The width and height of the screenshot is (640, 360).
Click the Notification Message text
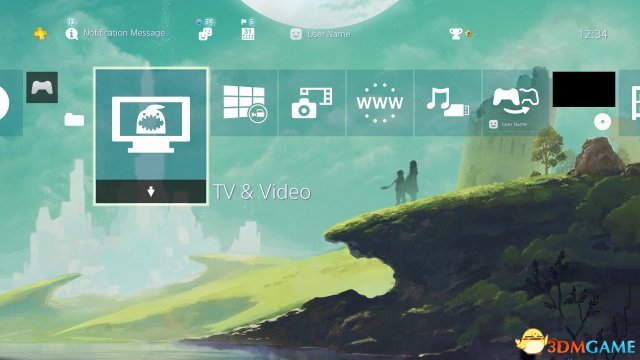coord(124,33)
